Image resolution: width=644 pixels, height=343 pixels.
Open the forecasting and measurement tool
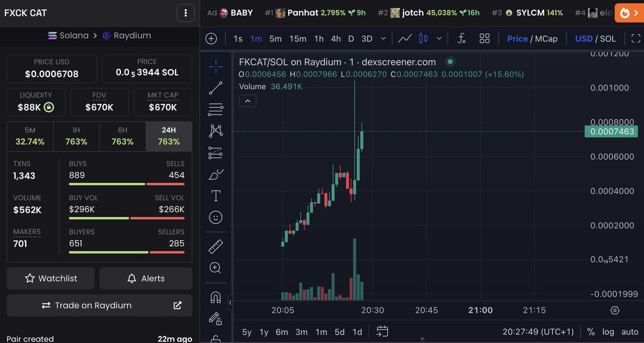(x=216, y=153)
